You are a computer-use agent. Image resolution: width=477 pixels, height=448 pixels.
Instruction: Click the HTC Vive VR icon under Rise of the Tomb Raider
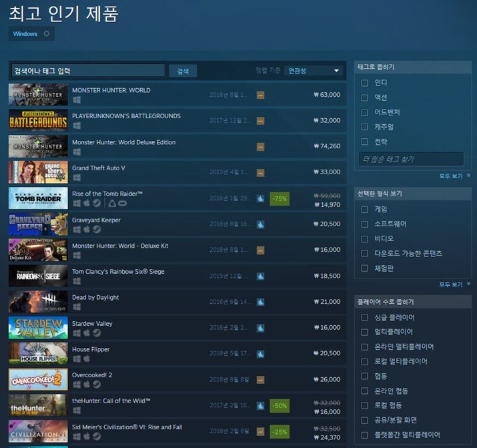click(x=112, y=203)
